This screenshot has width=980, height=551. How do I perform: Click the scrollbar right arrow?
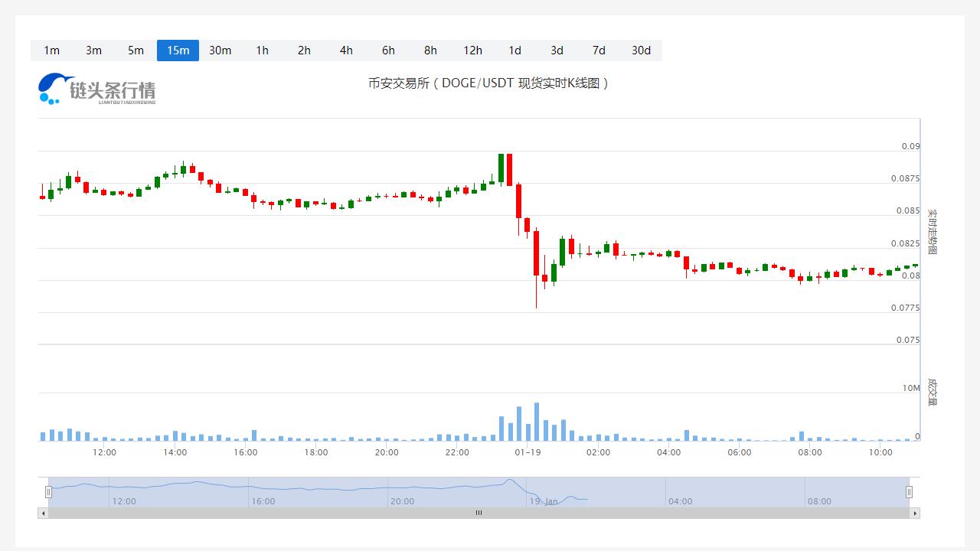click(x=915, y=513)
